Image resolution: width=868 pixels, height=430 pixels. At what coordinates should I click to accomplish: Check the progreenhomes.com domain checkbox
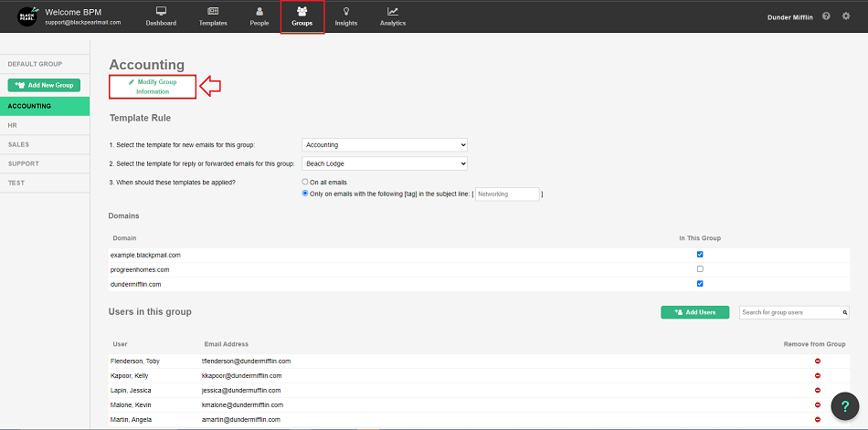pyautogui.click(x=700, y=269)
